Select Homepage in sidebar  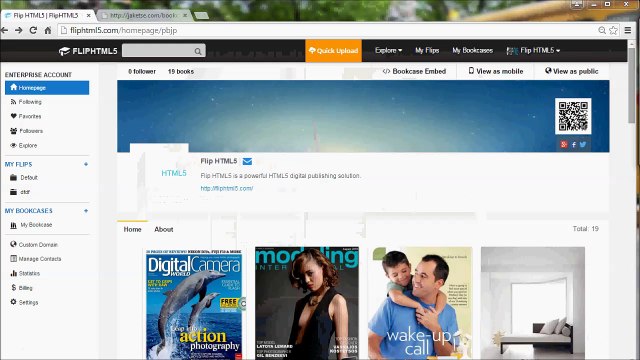pos(47,88)
